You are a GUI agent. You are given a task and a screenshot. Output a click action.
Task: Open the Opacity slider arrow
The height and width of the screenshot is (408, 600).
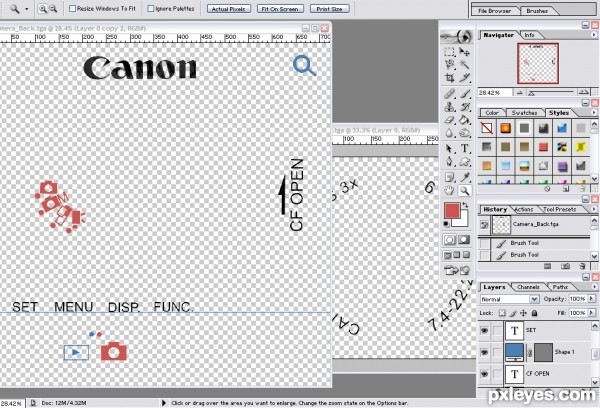click(592, 299)
